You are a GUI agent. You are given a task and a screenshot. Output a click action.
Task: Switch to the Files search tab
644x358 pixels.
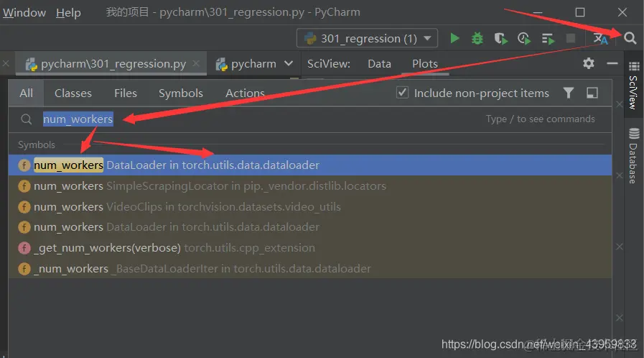(x=125, y=93)
